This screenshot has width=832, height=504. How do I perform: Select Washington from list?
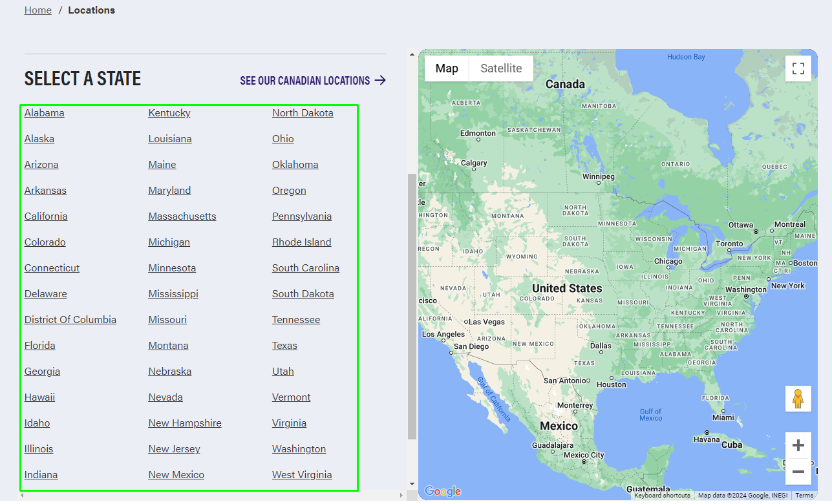tap(299, 449)
